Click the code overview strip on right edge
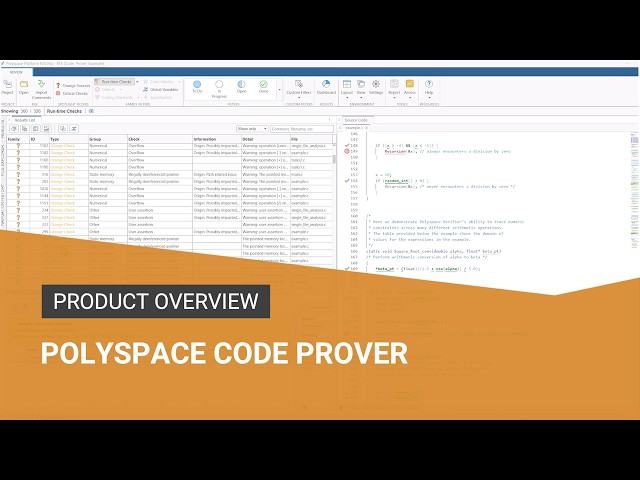Screen dimensions: 640x480 [634, 192]
